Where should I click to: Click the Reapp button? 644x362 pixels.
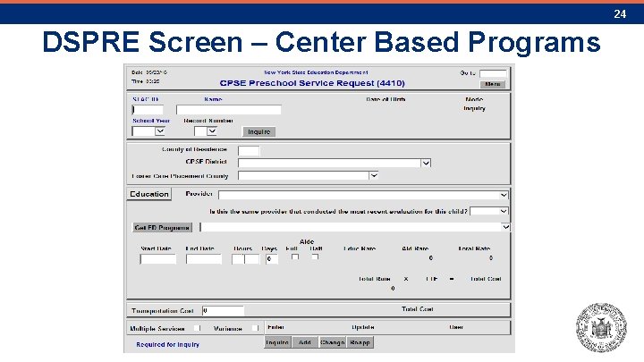pos(360,342)
